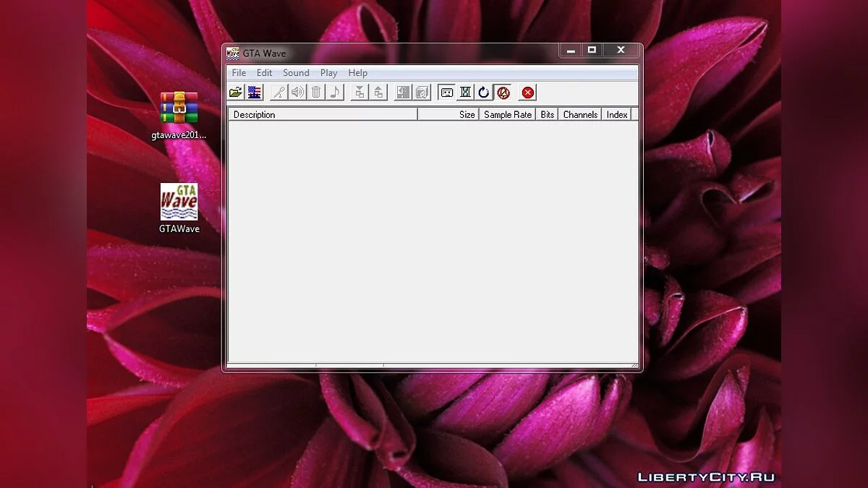Viewport: 868px width, 488px height.
Task: Click the cassette tape toolbar icon
Action: [447, 93]
